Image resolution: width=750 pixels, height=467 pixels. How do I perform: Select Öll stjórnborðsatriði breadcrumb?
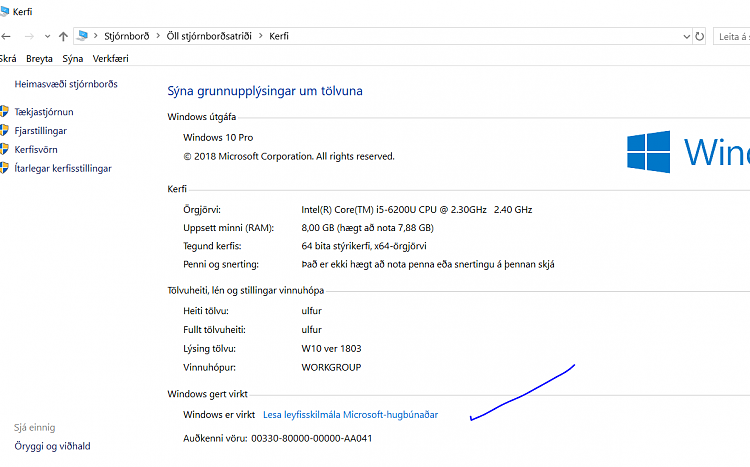pyautogui.click(x=209, y=36)
